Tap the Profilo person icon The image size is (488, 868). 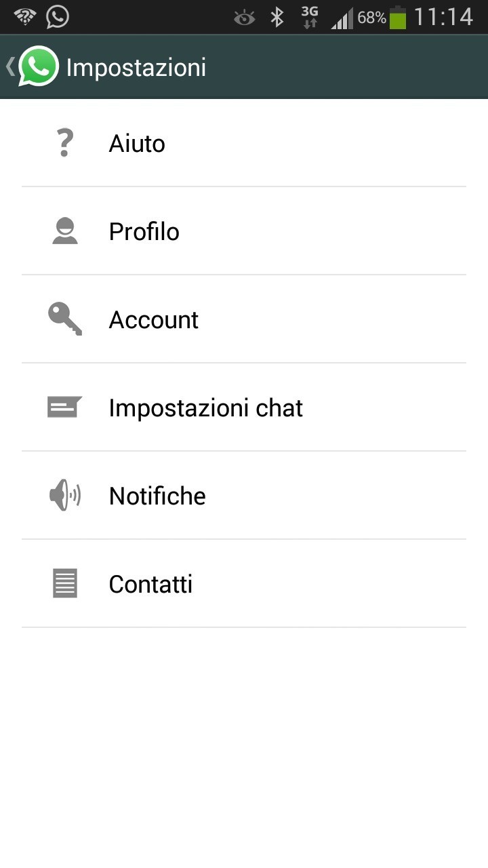65,231
